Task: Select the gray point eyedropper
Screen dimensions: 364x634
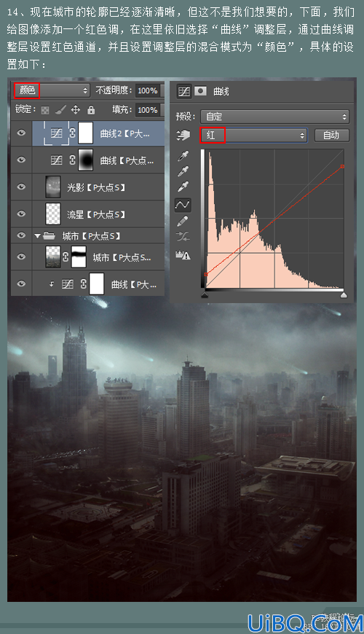Action: coord(183,171)
